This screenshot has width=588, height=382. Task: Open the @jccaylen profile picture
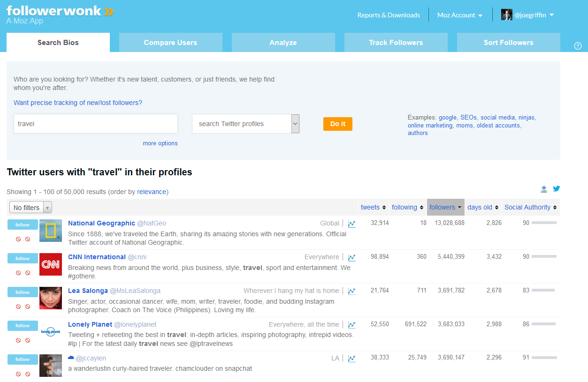[51, 366]
